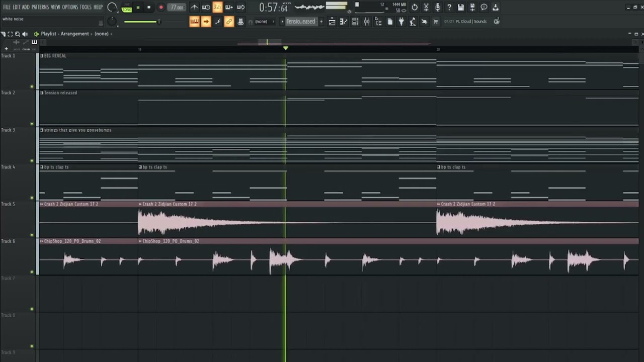644x362 pixels.
Task: Open the plugin picker plug icon
Action: 401,22
